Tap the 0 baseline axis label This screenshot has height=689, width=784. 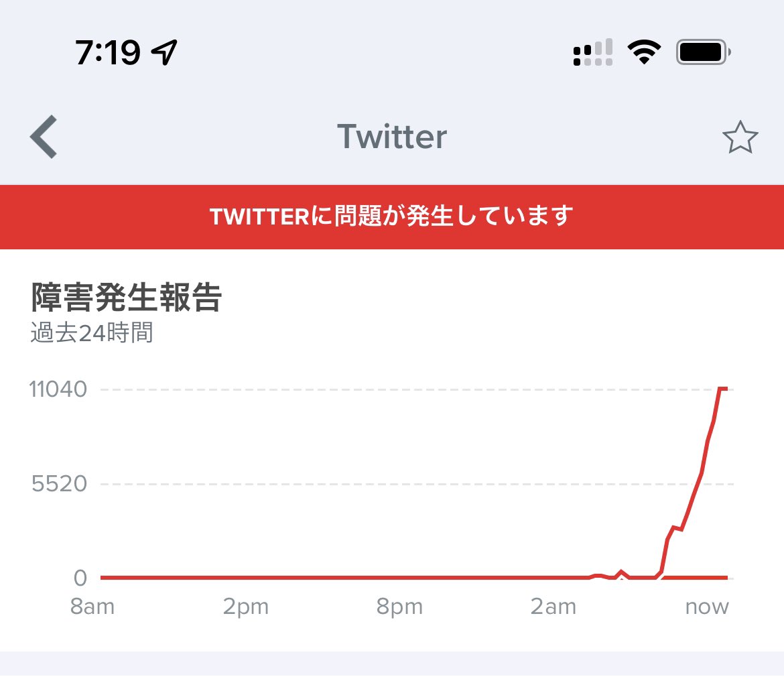click(80, 578)
